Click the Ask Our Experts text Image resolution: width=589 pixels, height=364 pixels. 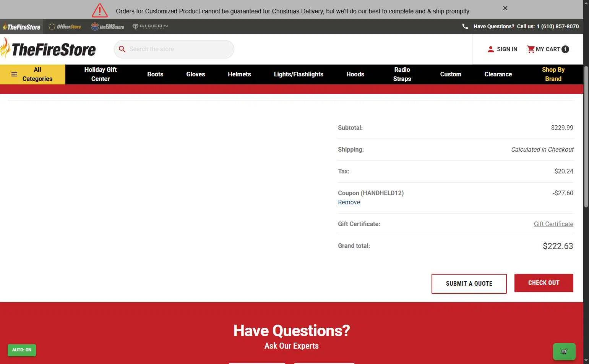292,346
